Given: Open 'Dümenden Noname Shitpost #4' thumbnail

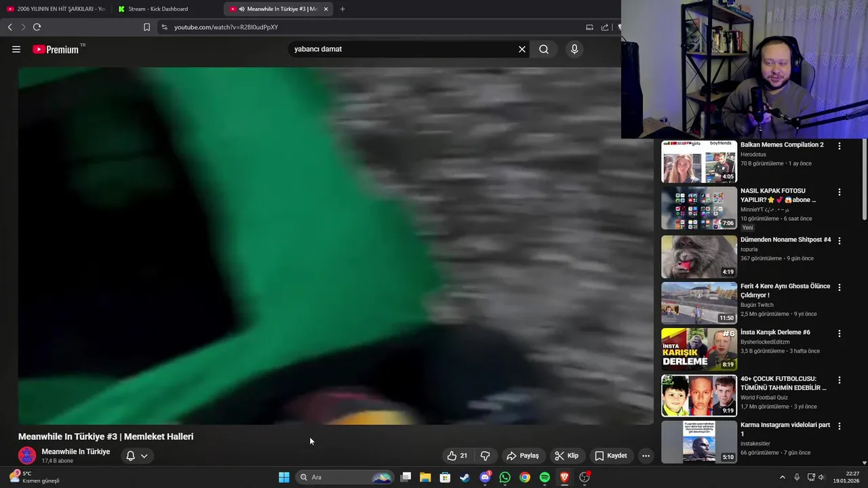Looking at the screenshot, I should coord(699,256).
